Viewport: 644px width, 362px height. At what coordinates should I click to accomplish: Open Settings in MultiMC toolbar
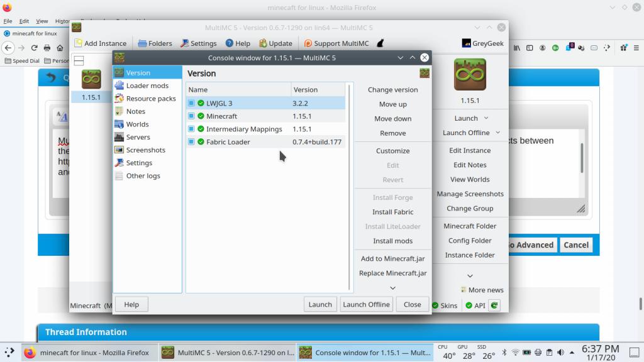pos(198,43)
